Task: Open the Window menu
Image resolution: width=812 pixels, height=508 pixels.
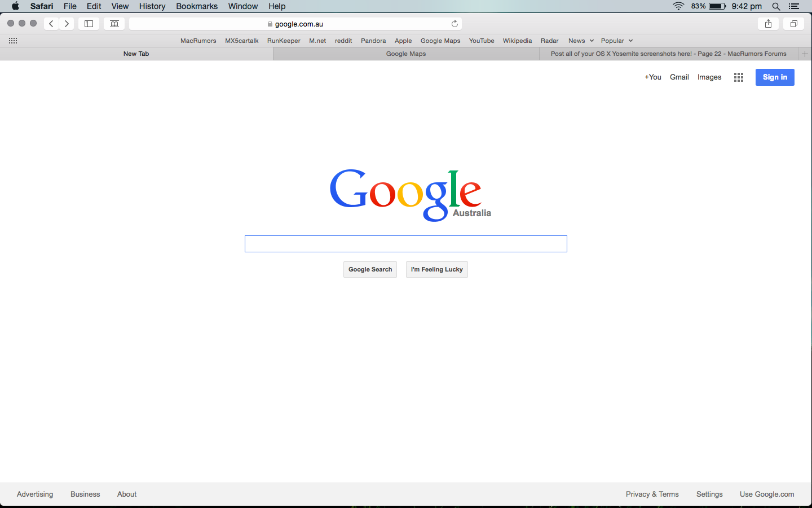Action: 243,6
